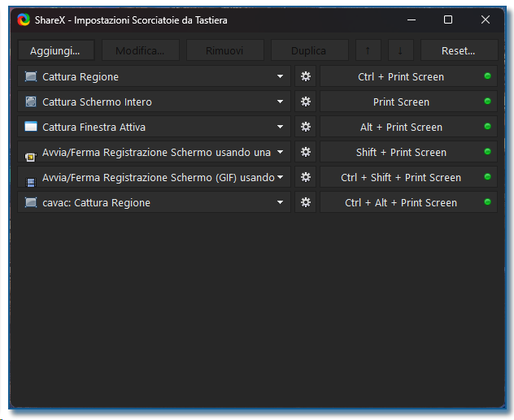Click the ShareX logo in title bar
The image size is (514, 420).
point(24,20)
